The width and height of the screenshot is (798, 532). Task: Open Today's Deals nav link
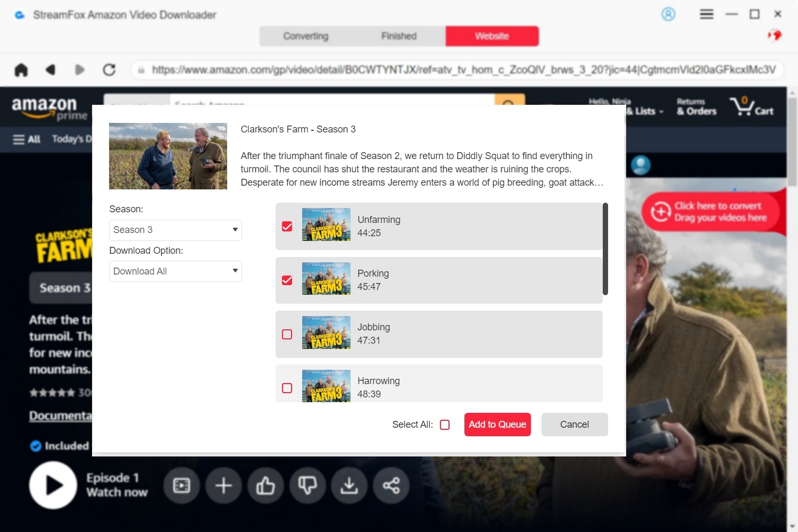[x=72, y=139]
